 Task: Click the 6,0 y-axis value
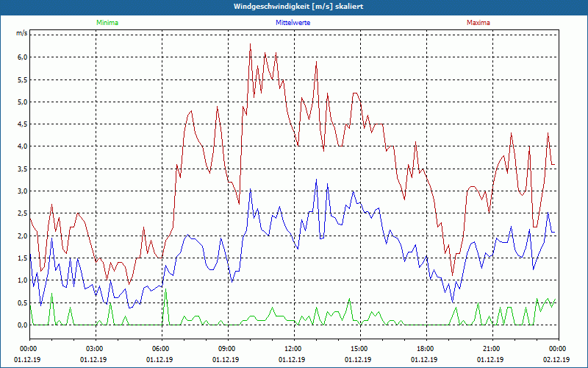(x=23, y=57)
